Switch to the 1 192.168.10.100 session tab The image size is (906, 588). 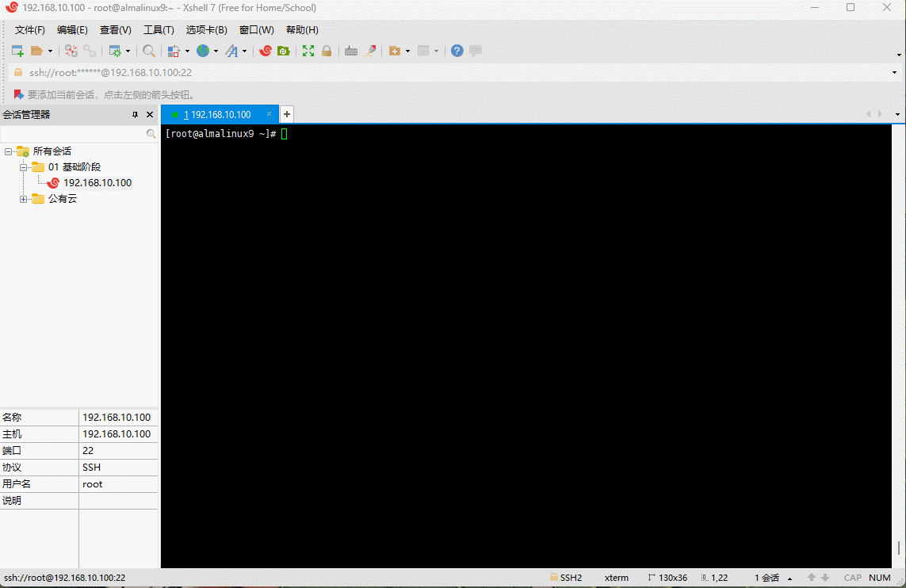(216, 115)
